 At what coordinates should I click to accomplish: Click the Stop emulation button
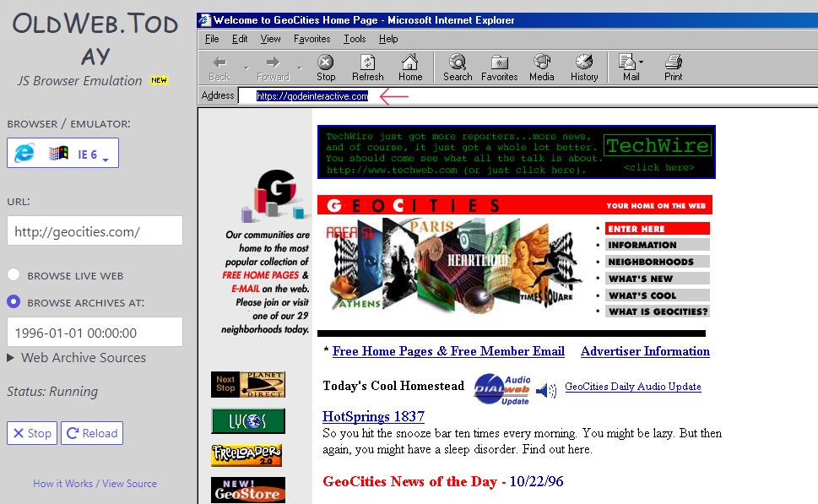click(x=32, y=433)
